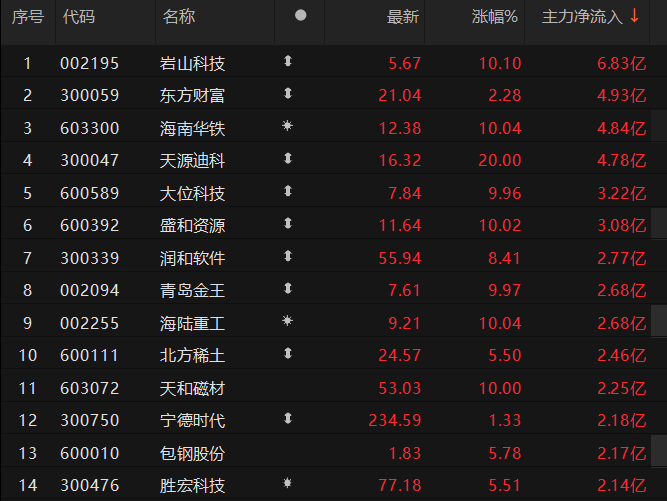This screenshot has height=501, width=667.
Task: Click change percentage 8.41
Action: [505, 258]
